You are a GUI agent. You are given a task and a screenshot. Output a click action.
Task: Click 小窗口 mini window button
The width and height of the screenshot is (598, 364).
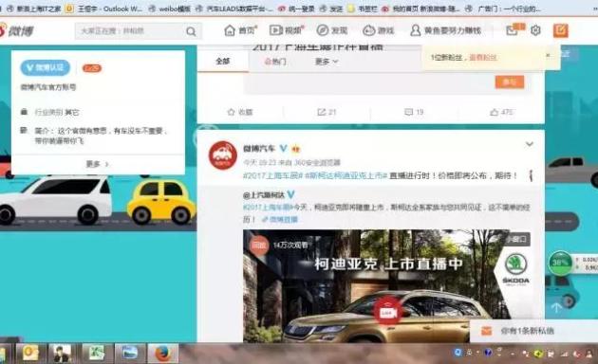[516, 239]
